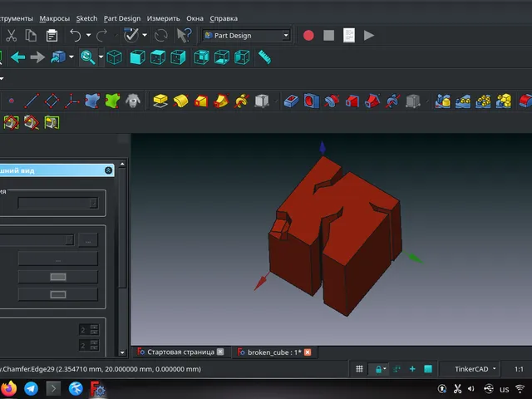
Task: Click the Redo arrow icon
Action: pos(101,35)
